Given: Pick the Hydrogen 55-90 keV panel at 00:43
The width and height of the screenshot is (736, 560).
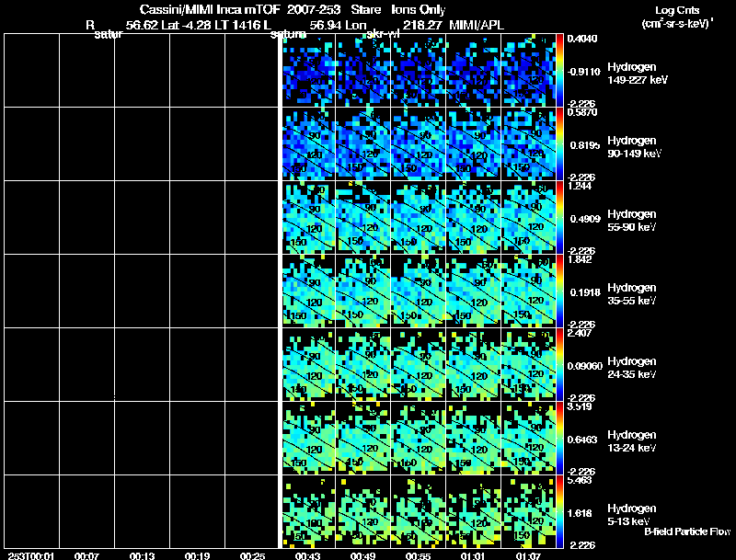Looking at the screenshot, I should [308, 218].
